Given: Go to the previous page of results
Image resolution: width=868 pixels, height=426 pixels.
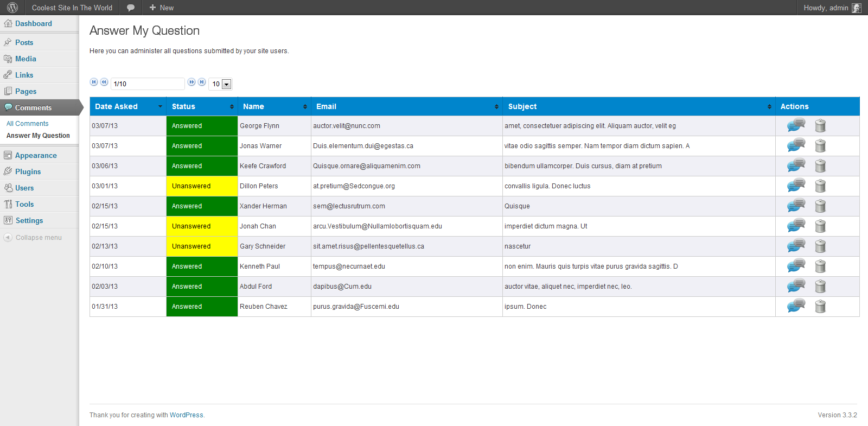Looking at the screenshot, I should coord(104,82).
